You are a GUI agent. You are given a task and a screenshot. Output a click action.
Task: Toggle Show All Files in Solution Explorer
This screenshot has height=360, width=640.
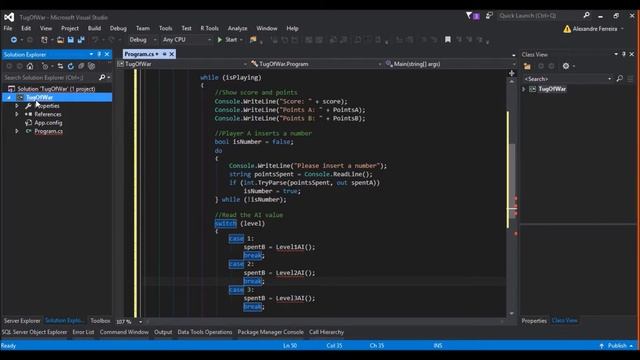coord(91,66)
